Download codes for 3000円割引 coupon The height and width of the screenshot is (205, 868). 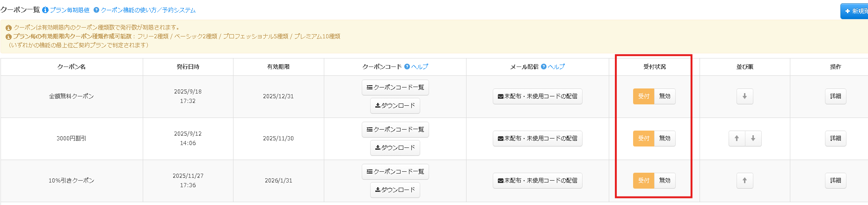[395, 148]
